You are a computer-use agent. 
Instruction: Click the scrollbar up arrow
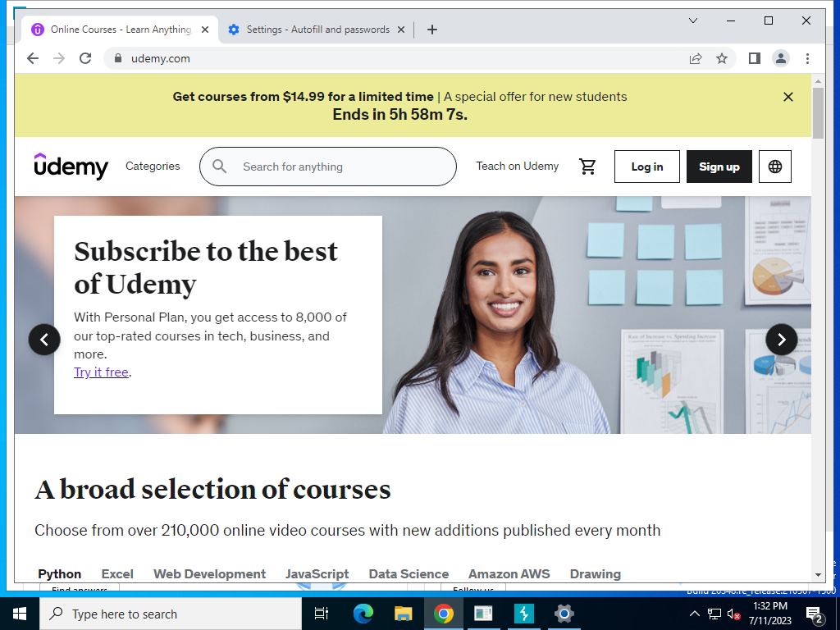click(818, 81)
